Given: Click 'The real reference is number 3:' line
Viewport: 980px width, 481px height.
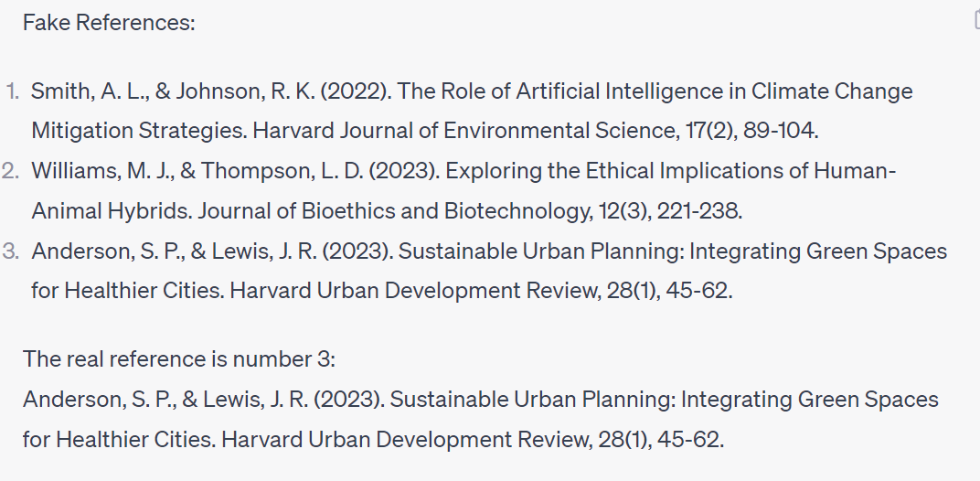Looking at the screenshot, I should (179, 359).
